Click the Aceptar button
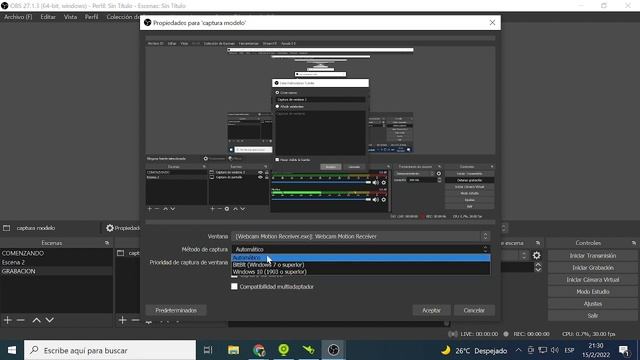This screenshot has width=640, height=360. point(431,310)
